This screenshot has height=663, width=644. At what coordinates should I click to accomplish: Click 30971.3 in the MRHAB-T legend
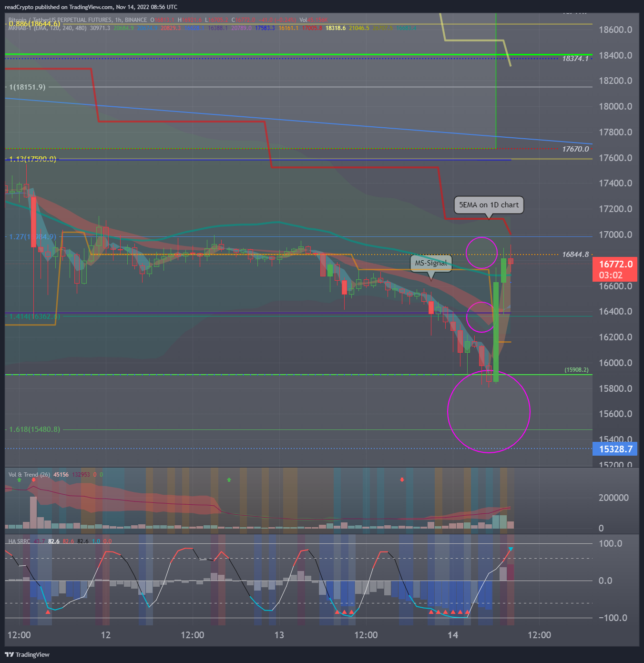pos(100,28)
